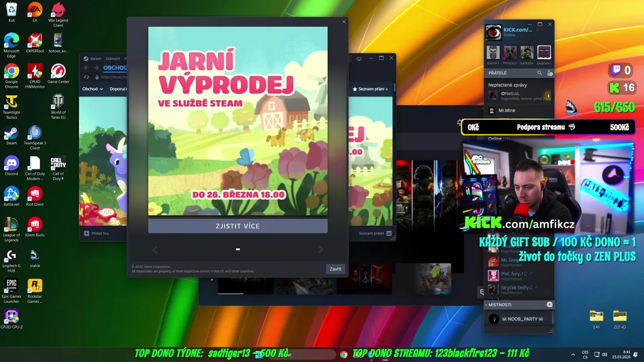Launch EXPERTool from the desktop
Image resolution: width=644 pixels, height=362 pixels.
click(x=35, y=43)
